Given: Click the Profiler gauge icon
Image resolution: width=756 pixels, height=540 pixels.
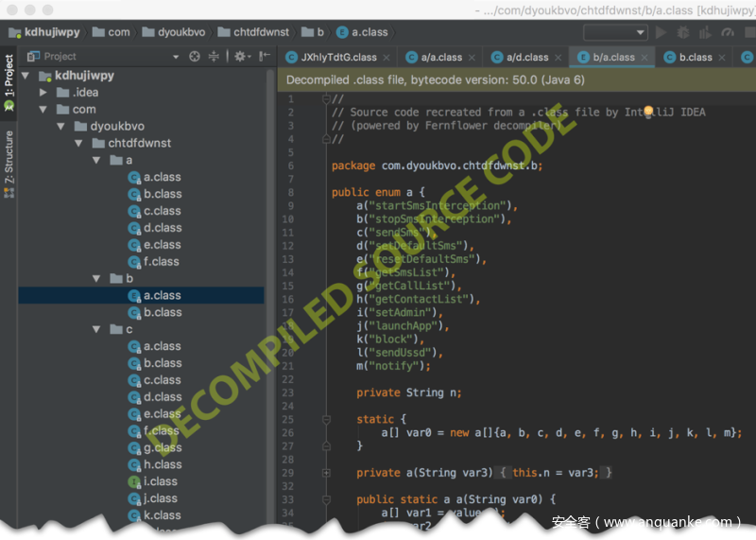Looking at the screenshot, I should (727, 32).
